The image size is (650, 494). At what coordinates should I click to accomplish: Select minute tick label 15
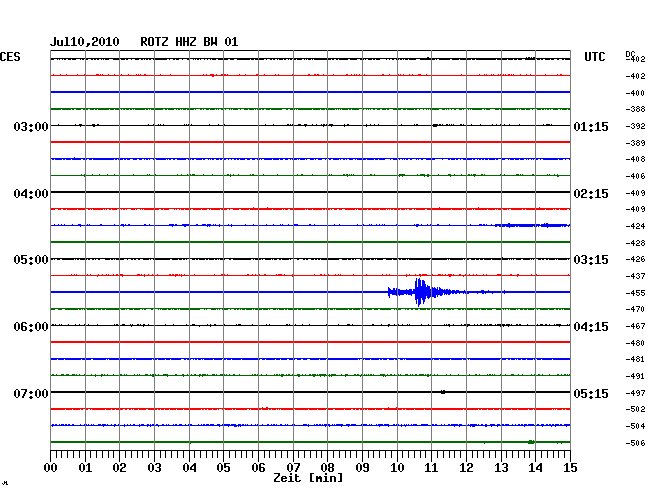pos(570,468)
